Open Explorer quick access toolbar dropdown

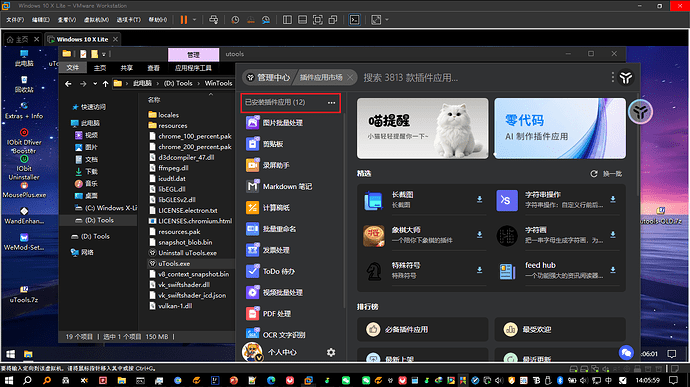[104, 54]
